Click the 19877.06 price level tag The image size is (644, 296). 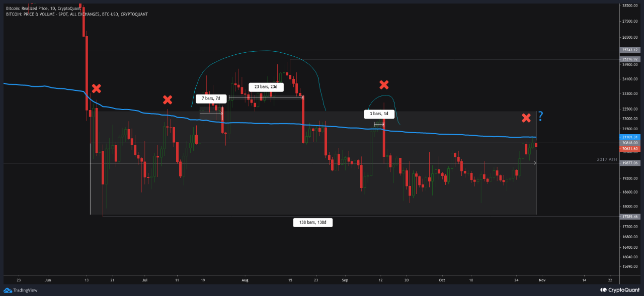tap(630, 163)
